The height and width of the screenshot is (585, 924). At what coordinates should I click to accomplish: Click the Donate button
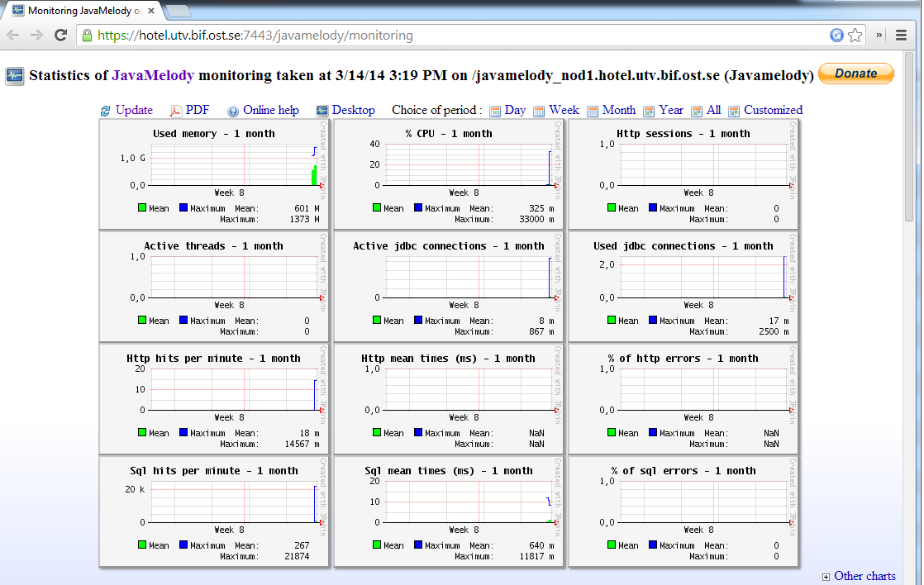tap(856, 74)
